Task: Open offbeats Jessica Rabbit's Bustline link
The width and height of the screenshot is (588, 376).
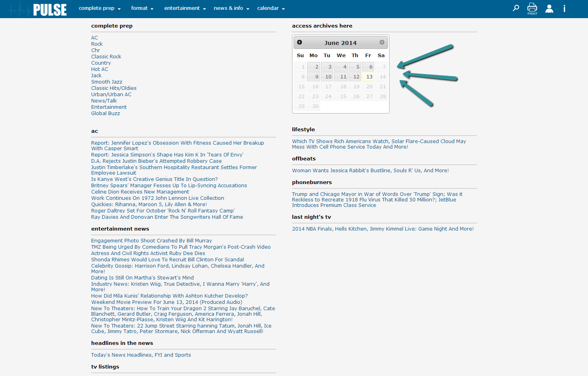Action: (370, 171)
